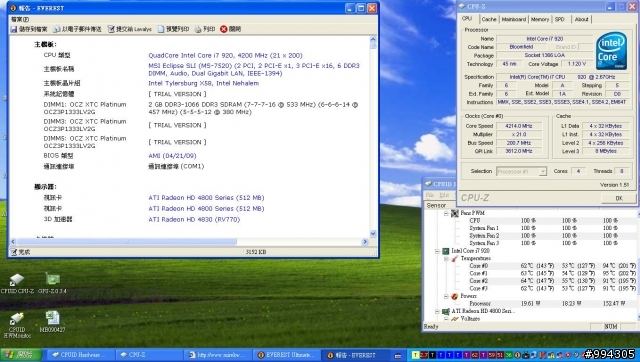The image size is (640, 362).
Task: Select Core #2 temperature row in HWMonitor
Action: pyautogui.click(x=552, y=281)
